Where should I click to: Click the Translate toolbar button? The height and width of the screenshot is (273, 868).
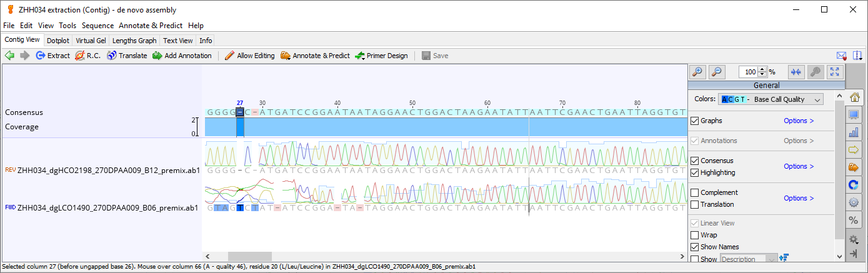click(x=127, y=56)
